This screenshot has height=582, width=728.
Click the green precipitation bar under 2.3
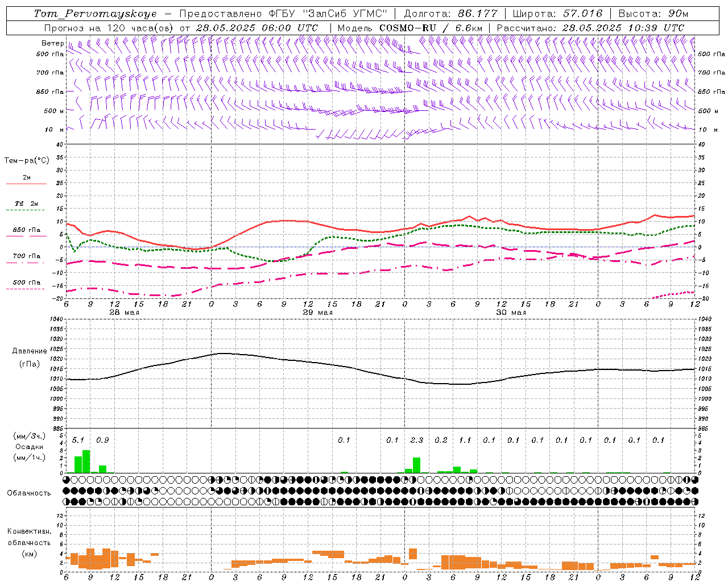pyautogui.click(x=416, y=465)
